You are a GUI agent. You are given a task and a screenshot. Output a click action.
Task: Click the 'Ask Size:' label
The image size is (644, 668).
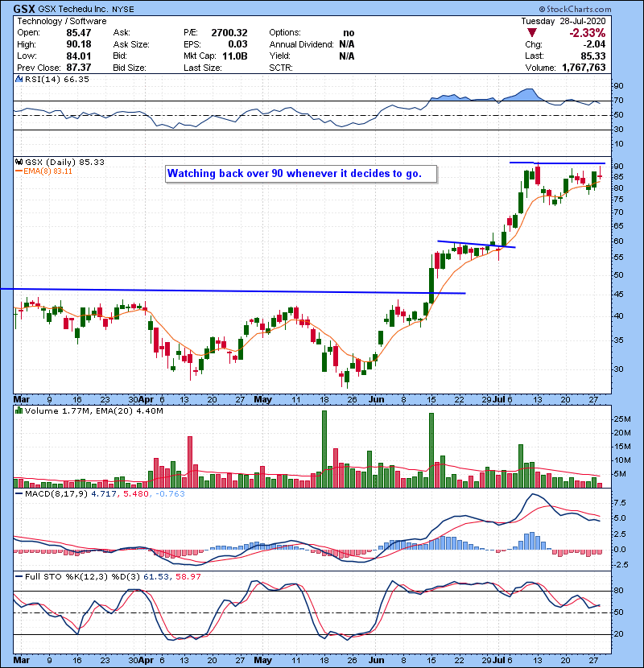click(x=131, y=44)
